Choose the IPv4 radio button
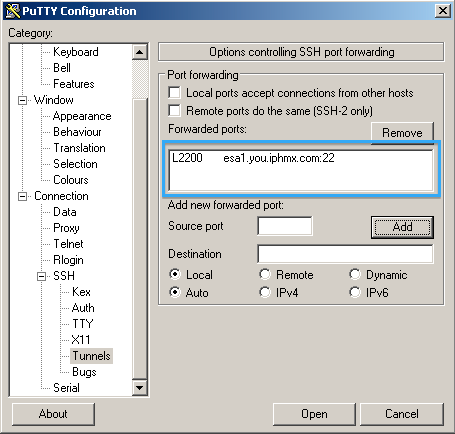 [265, 292]
